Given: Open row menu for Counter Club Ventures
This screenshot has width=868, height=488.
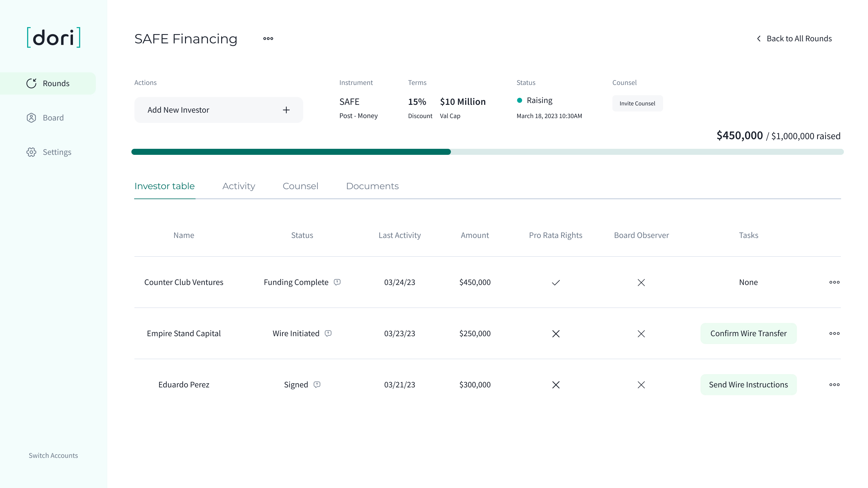Looking at the screenshot, I should point(834,282).
